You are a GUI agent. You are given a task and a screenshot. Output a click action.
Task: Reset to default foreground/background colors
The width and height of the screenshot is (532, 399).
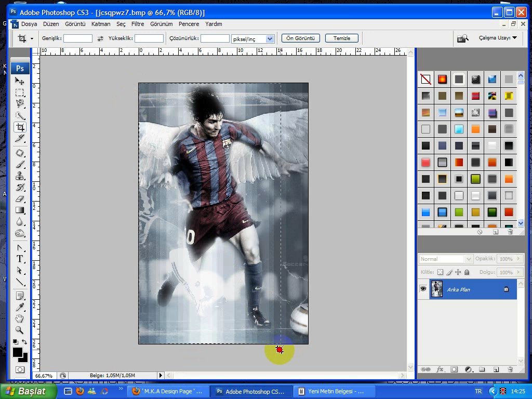click(15, 342)
